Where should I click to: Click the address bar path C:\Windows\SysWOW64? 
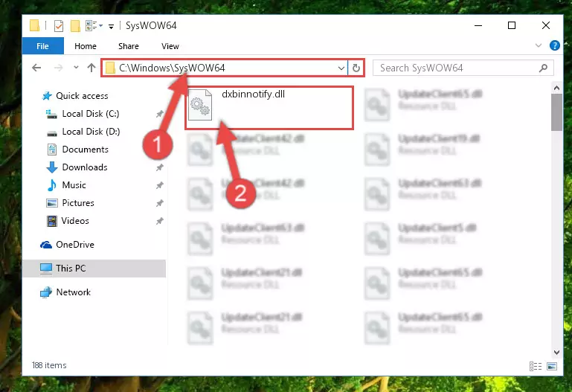coord(172,68)
